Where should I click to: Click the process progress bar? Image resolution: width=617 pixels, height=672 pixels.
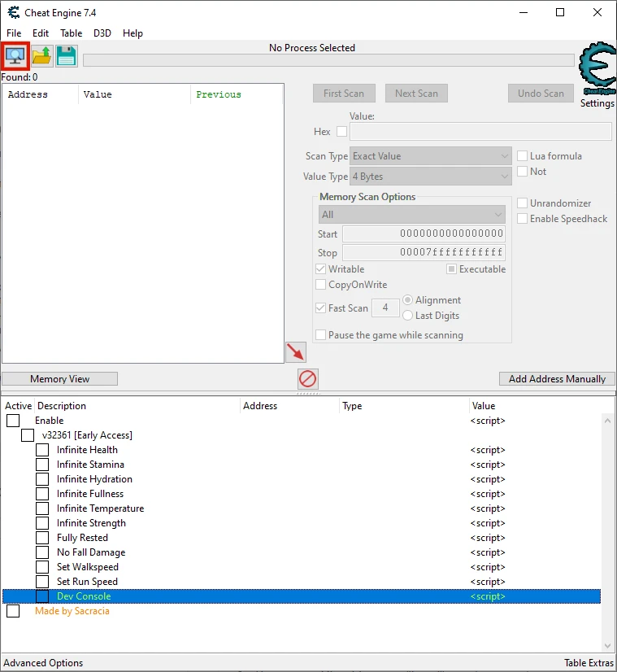[x=328, y=60]
